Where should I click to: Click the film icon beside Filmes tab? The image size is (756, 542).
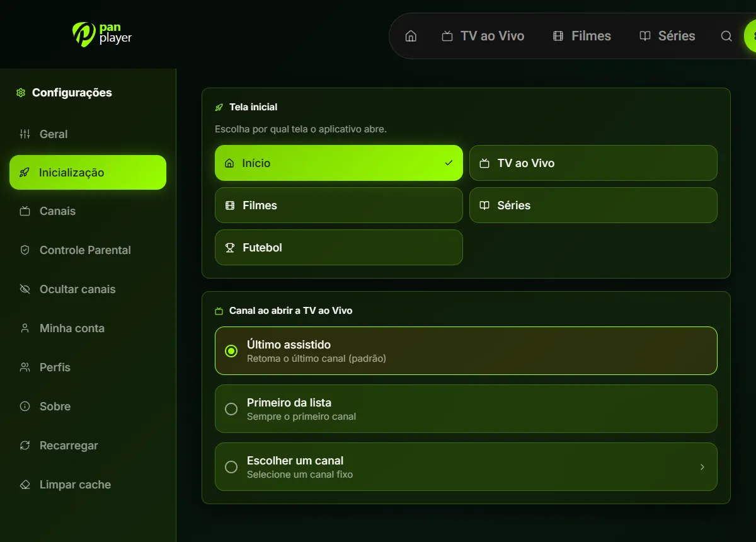pyautogui.click(x=558, y=36)
